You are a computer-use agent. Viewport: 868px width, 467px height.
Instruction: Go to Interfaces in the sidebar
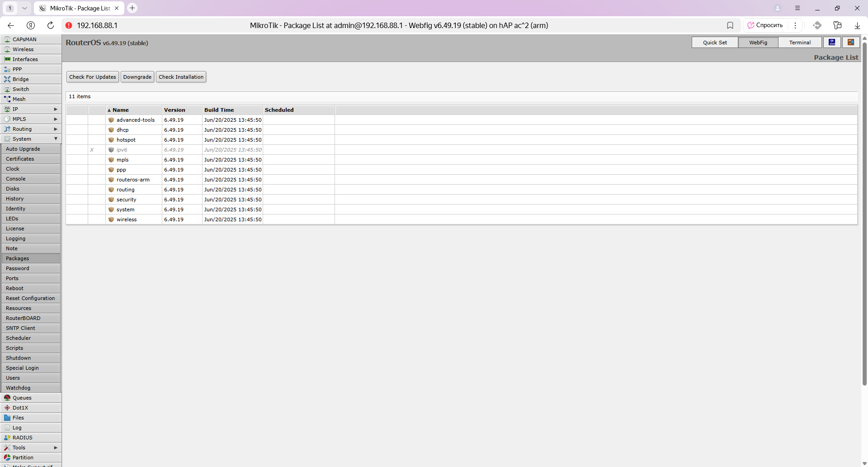(x=31, y=59)
